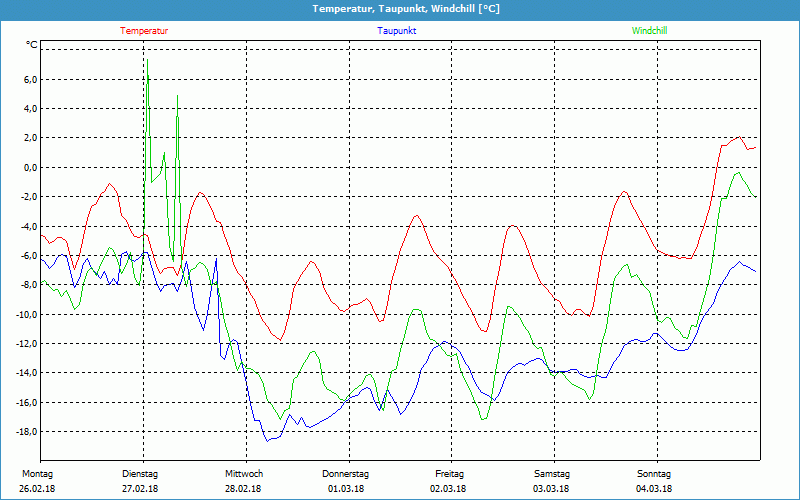Click the Mittwoch day label

[x=244, y=474]
